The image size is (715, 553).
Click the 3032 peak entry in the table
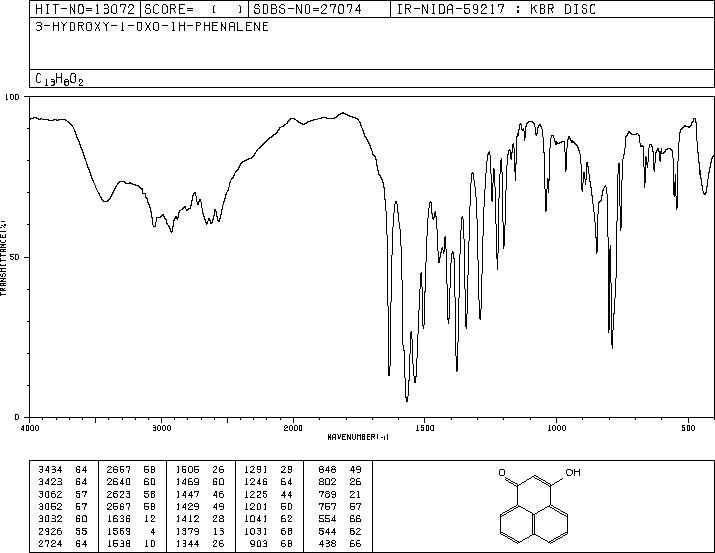point(63,519)
